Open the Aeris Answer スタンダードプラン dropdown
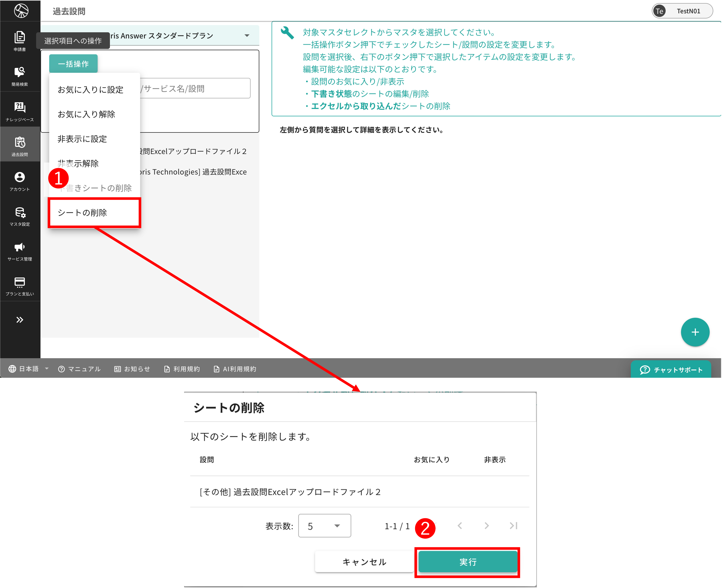 [x=247, y=35]
